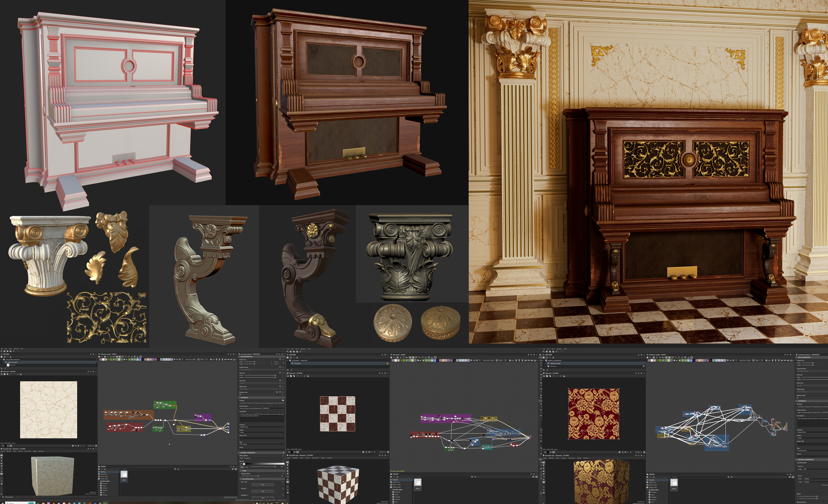
Task: Click camera icon in marble 3D view side toolbar
Action: coord(2,456)
